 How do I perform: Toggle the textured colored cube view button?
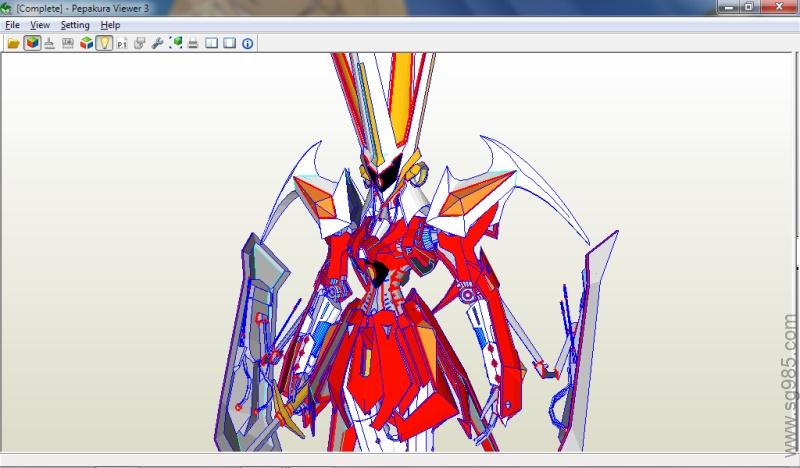[32, 43]
